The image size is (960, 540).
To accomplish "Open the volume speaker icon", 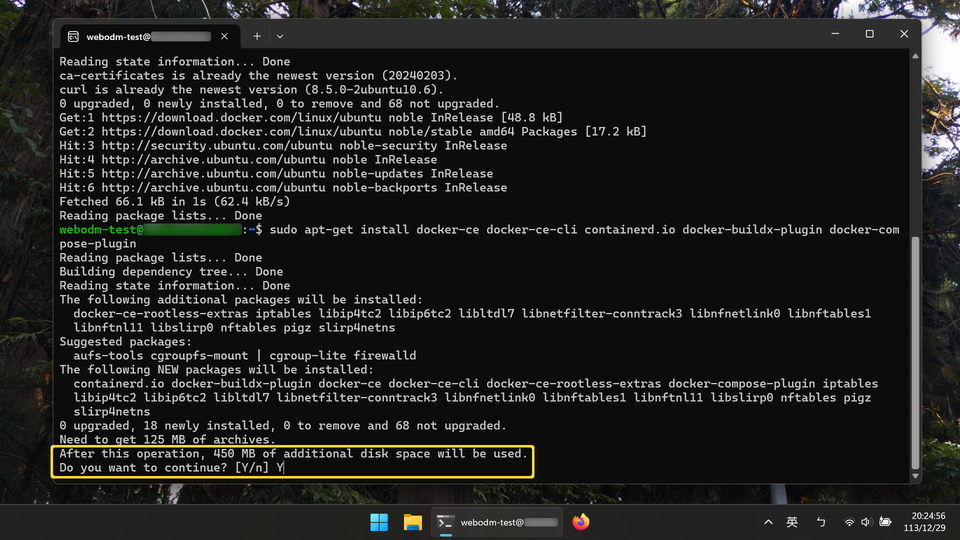I will 866,522.
